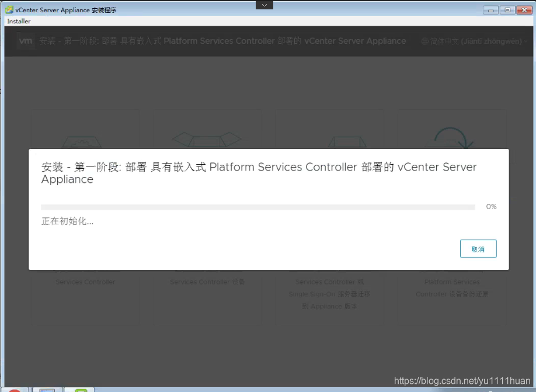The height and width of the screenshot is (392, 536).
Task: Click the 取消 cancel button
Action: tap(478, 249)
